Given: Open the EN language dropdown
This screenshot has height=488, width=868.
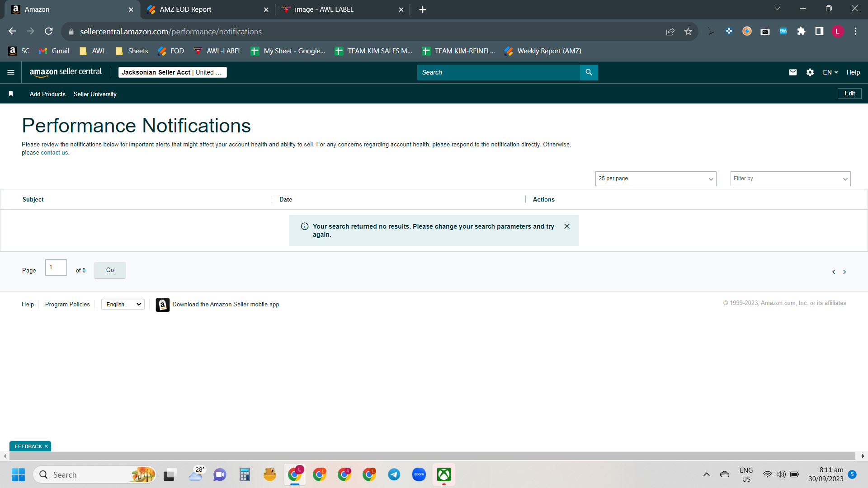Looking at the screenshot, I should click(830, 72).
